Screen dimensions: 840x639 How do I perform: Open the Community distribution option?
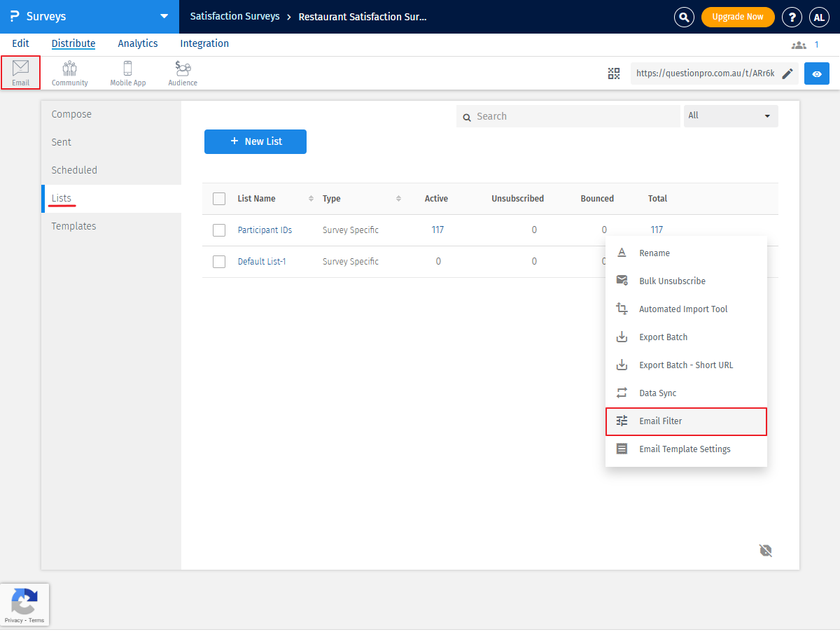click(x=69, y=72)
